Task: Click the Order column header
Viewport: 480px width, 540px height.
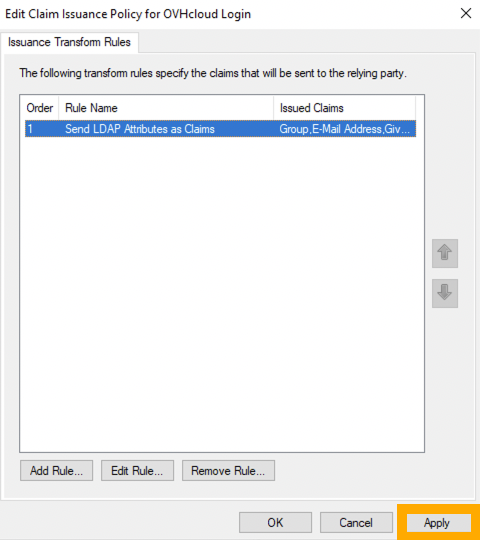Action: (40, 108)
